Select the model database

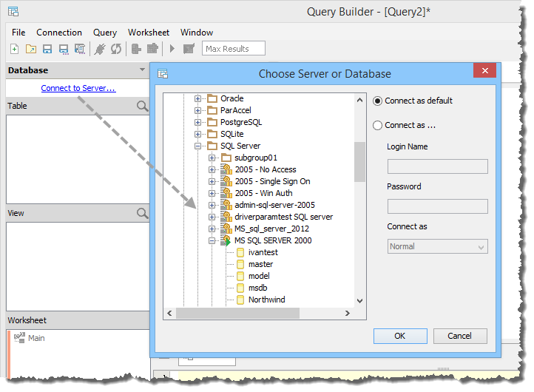pyautogui.click(x=259, y=276)
